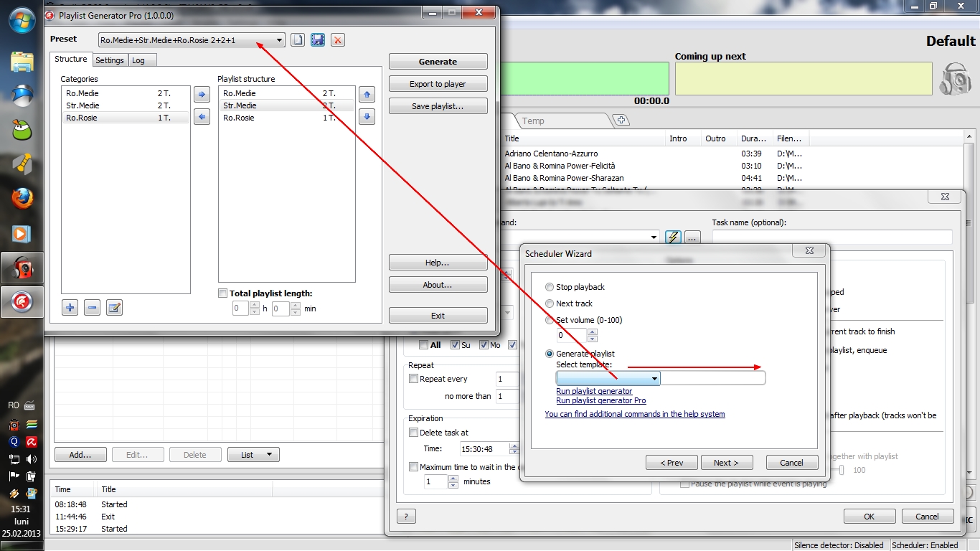The width and height of the screenshot is (980, 551).
Task: Uncheck the Su day checkbox
Action: 455,345
